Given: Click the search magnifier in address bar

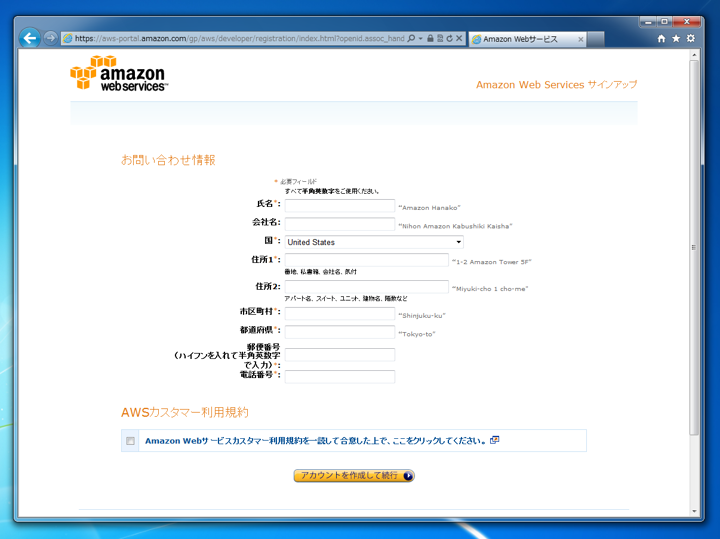Looking at the screenshot, I should [411, 39].
